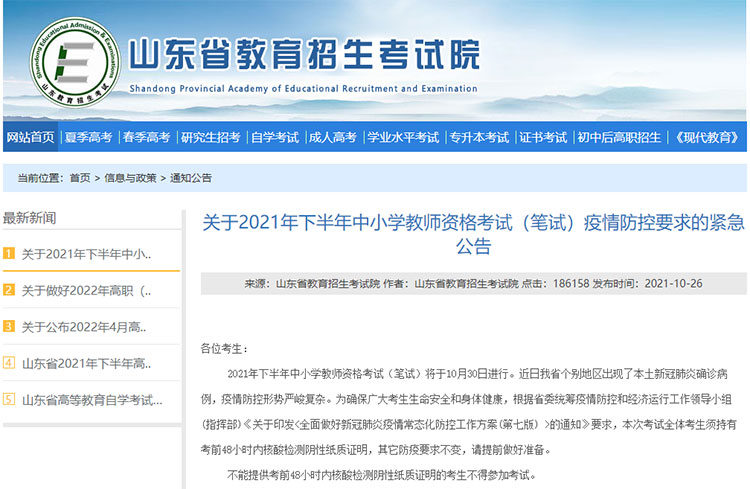This screenshot has width=750, height=489.
Task: Click the number 5 news badge icon
Action: coord(9,399)
